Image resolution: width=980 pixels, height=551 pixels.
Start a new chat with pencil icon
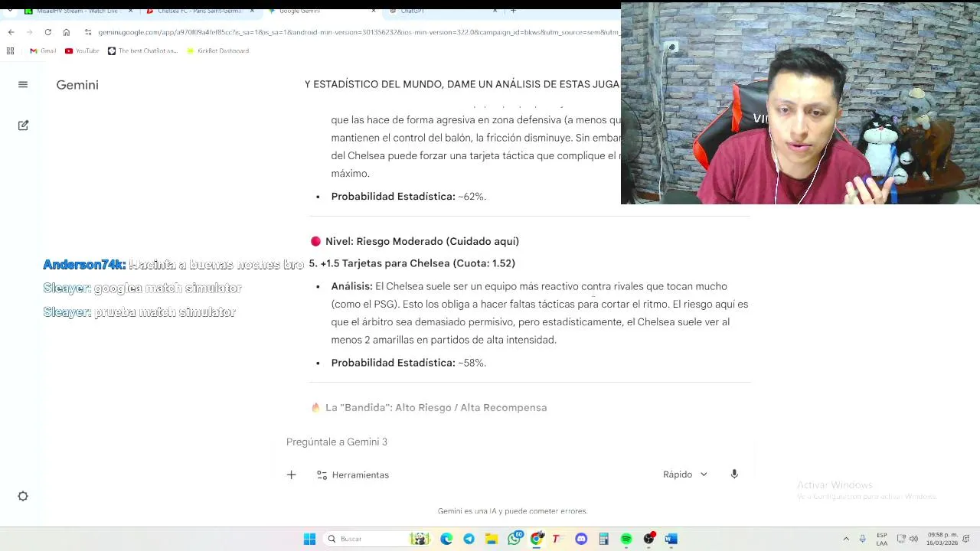point(23,125)
